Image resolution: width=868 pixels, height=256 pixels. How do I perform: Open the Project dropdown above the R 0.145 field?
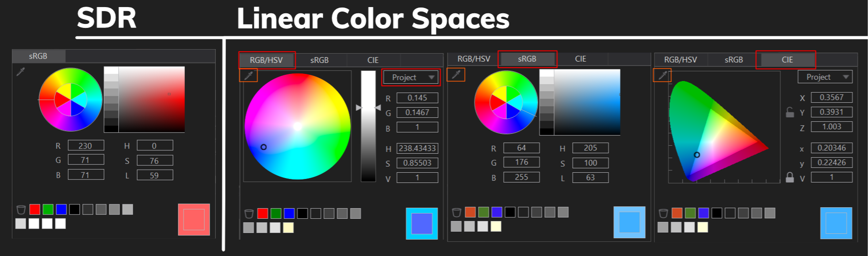(411, 78)
